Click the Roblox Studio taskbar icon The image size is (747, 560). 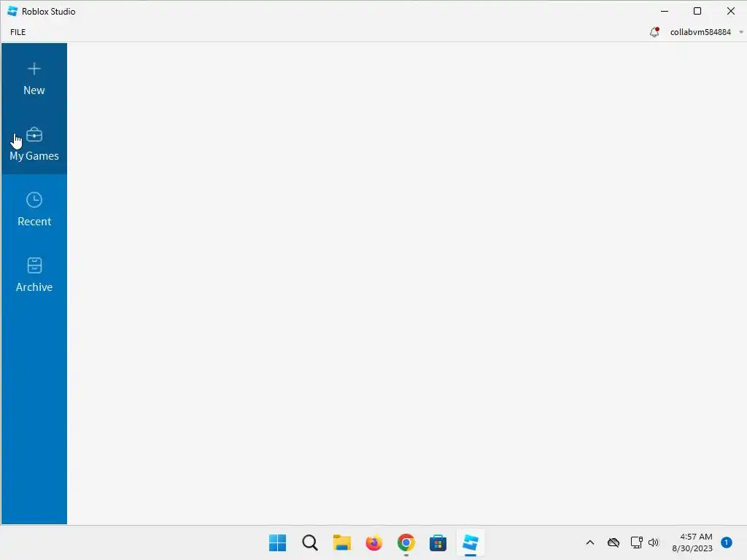pos(471,542)
